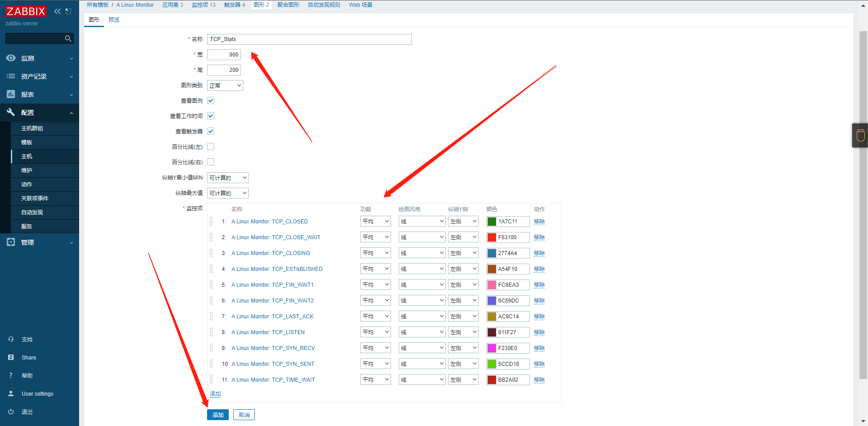The image size is (868, 426).
Task: Click the blue 添加 submit button
Action: point(218,415)
